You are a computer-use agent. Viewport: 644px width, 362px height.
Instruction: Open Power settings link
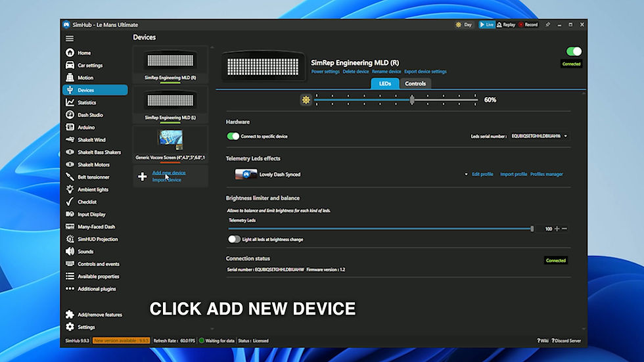pos(325,72)
